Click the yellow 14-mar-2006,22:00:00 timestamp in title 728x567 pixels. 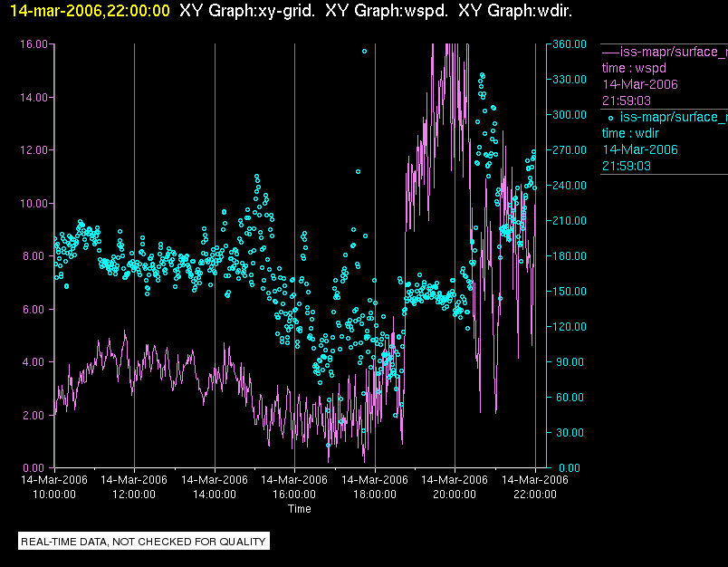[89, 11]
